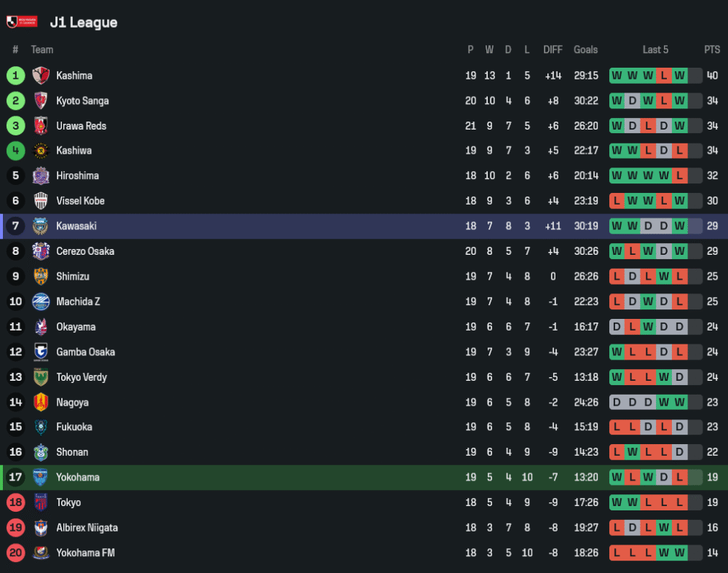Click the Kyoto Sanga club crest
This screenshot has height=573, width=728.
(41, 100)
